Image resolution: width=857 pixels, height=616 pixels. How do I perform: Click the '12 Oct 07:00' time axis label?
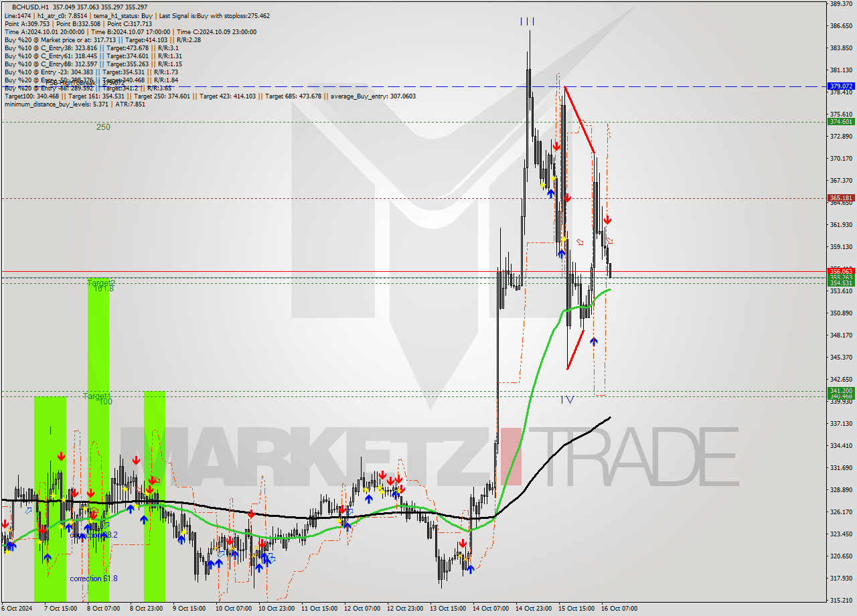click(x=362, y=609)
